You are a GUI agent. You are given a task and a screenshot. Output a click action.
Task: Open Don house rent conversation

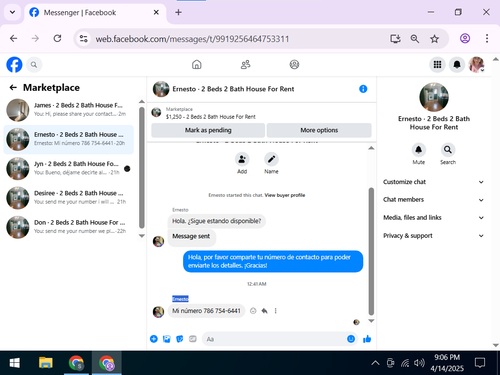69,227
